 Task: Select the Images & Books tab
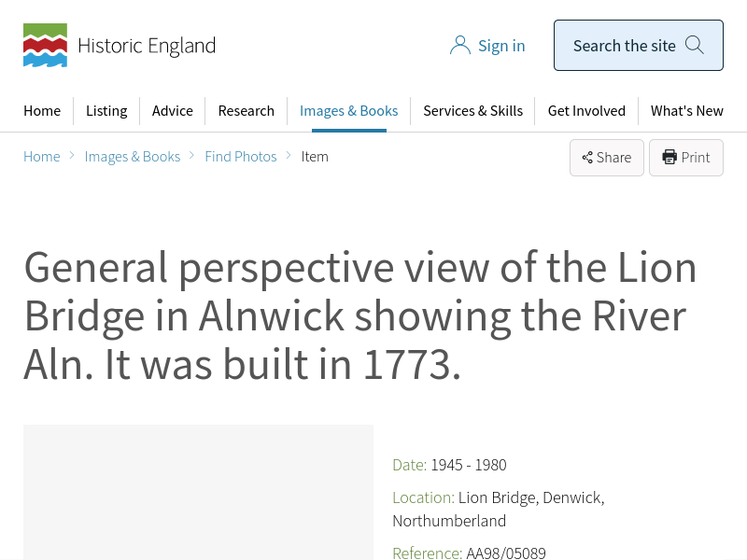348,110
